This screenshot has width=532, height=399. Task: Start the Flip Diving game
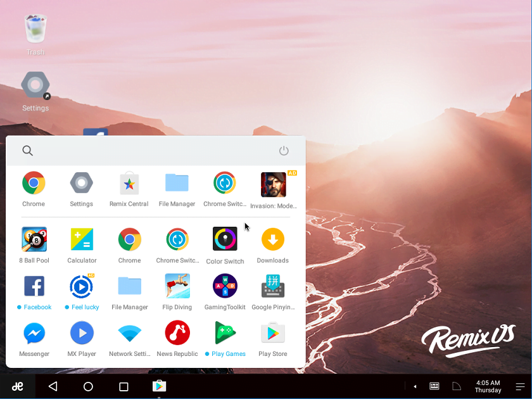tap(177, 286)
